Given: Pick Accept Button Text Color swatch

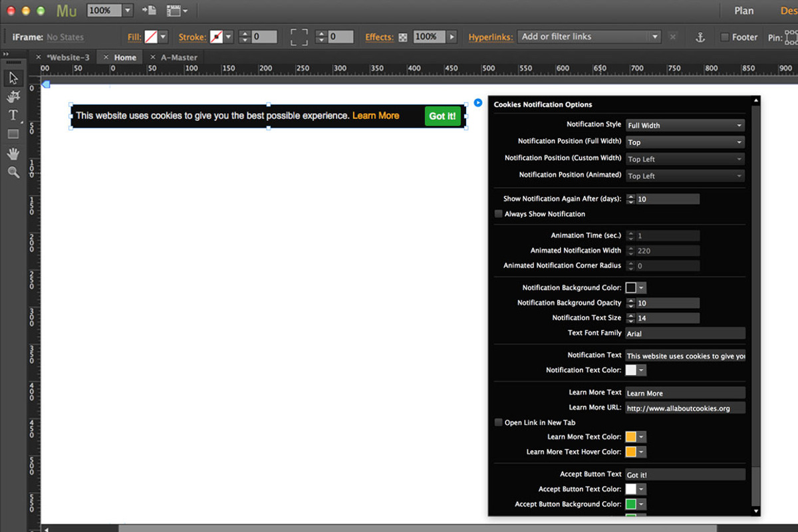Looking at the screenshot, I should (631, 489).
